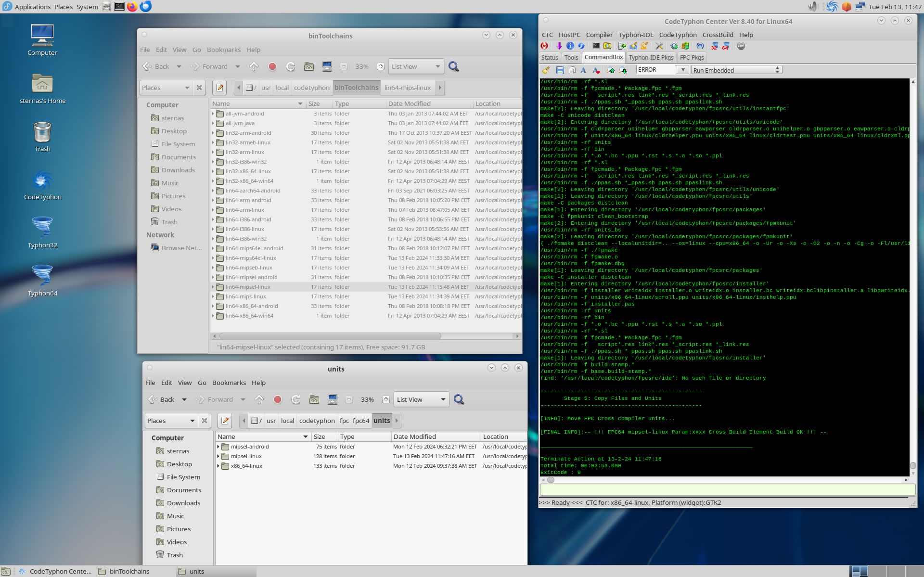Open the Run Embedded combo box
Image resolution: width=924 pixels, height=577 pixels.
[736, 70]
